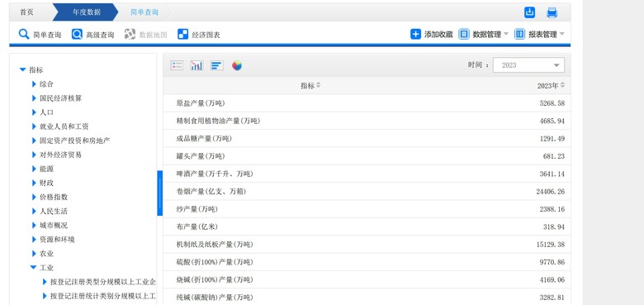Select 罐头产量(万吨) row

coord(367,156)
